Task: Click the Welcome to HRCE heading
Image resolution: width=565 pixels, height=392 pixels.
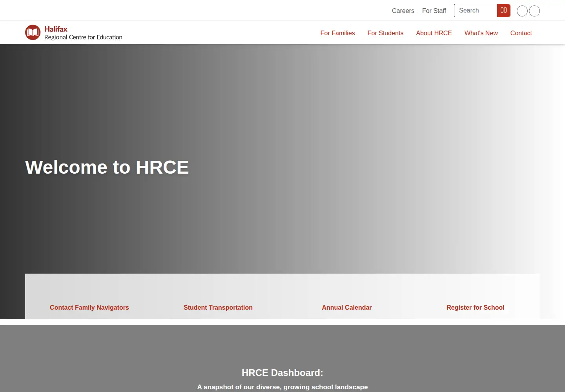Action: tap(107, 167)
